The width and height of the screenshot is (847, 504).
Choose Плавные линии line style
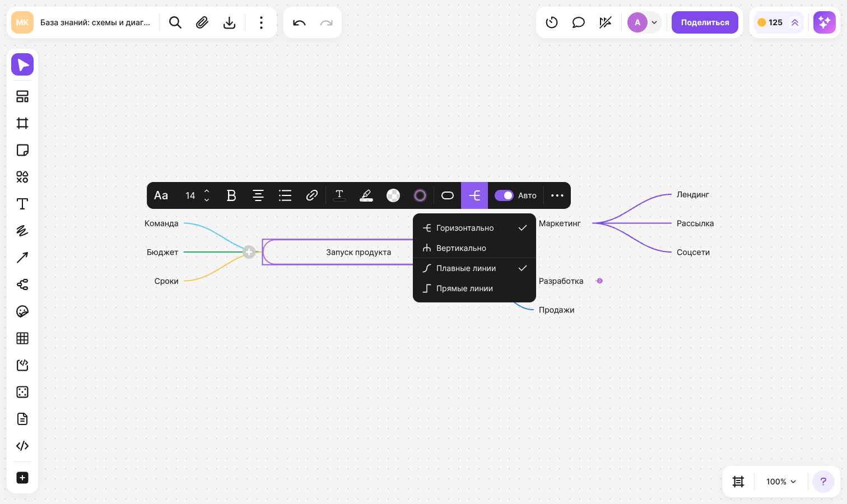point(474,268)
